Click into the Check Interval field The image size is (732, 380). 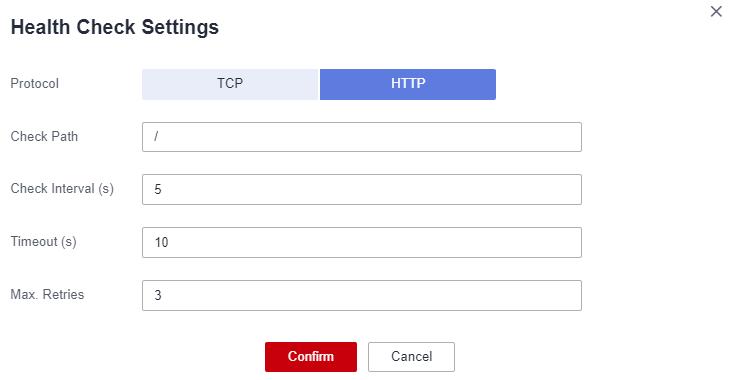tap(362, 190)
